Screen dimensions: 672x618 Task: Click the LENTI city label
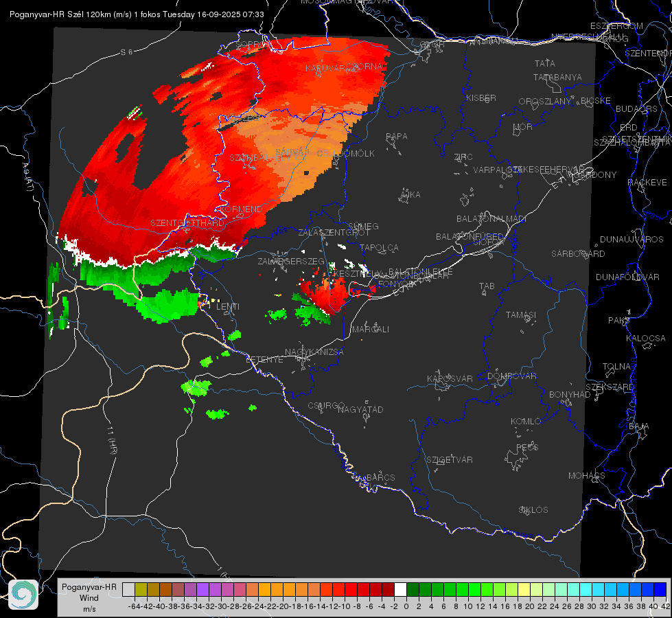click(x=228, y=307)
